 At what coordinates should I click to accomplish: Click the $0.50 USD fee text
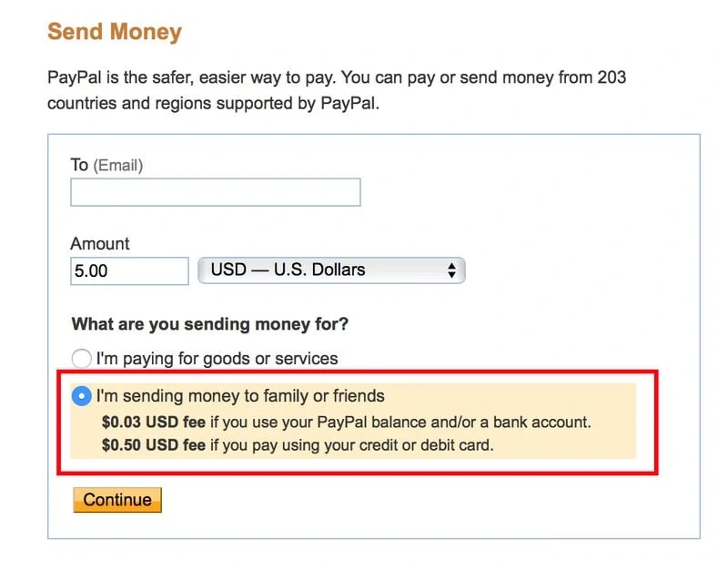(x=154, y=445)
